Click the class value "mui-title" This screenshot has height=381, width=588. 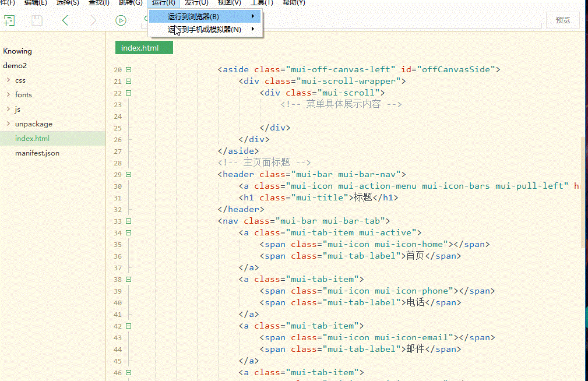(x=320, y=197)
